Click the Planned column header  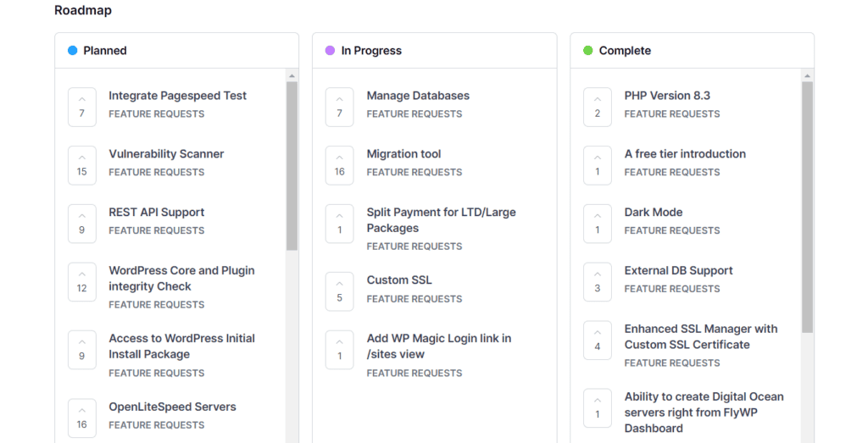coord(105,51)
